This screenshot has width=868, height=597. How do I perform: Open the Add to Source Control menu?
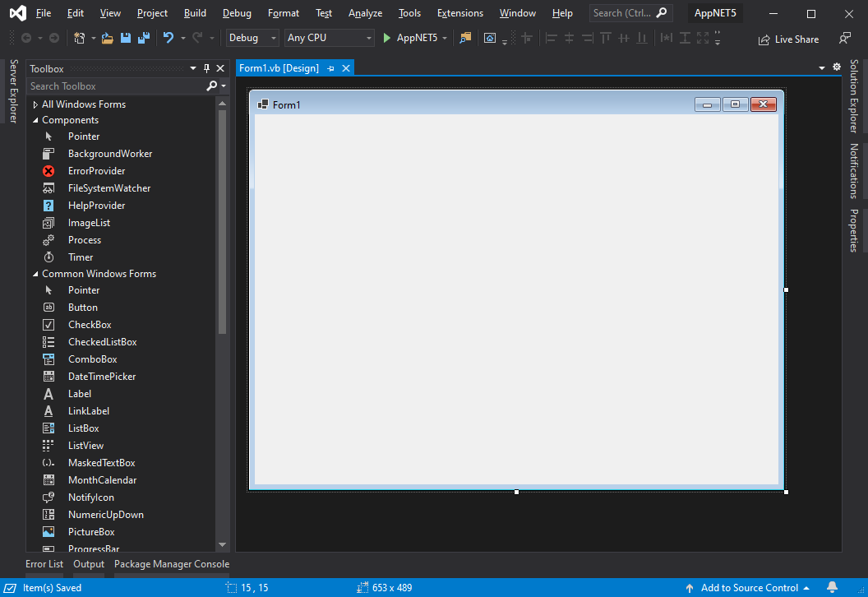coord(747,588)
